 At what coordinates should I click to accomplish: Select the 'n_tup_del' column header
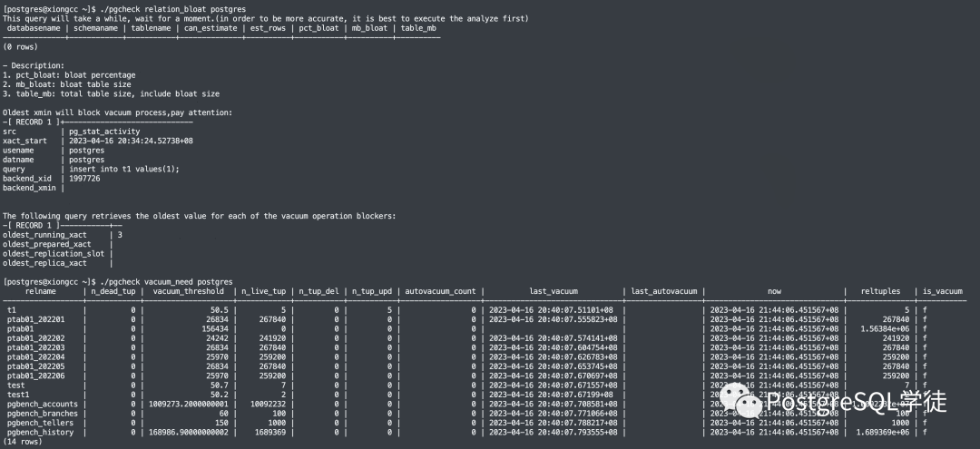[318, 292]
